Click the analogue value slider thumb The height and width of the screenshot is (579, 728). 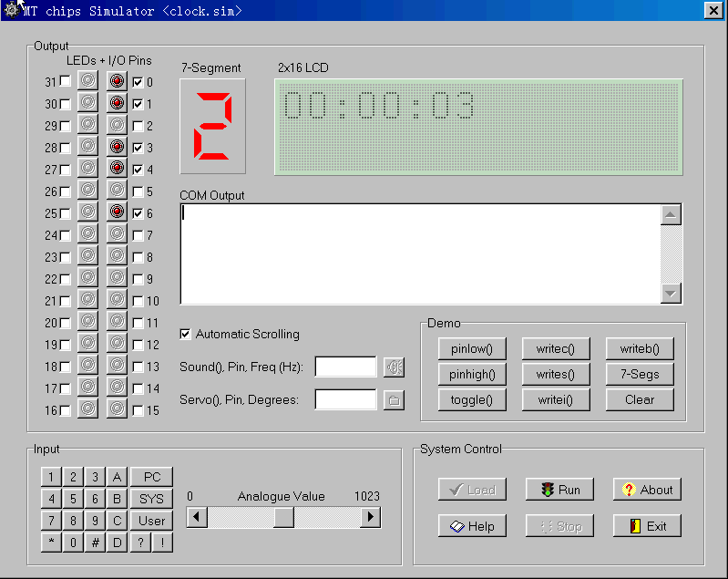point(283,517)
